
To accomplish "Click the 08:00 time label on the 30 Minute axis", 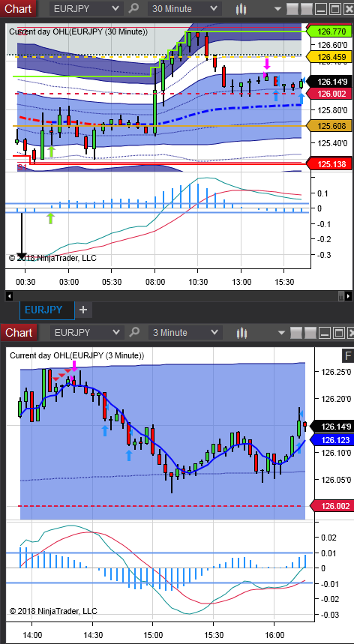I will tap(154, 282).
